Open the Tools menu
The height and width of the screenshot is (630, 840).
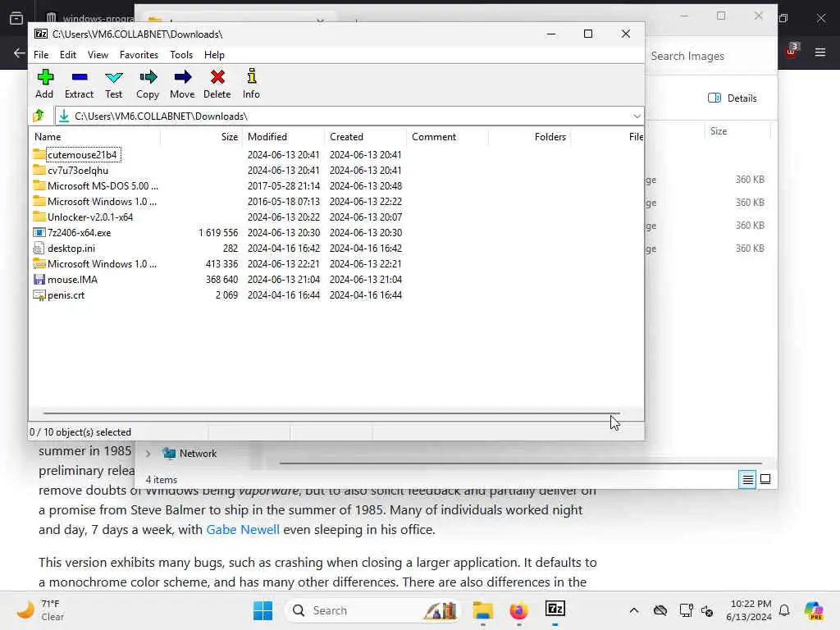[x=181, y=55]
